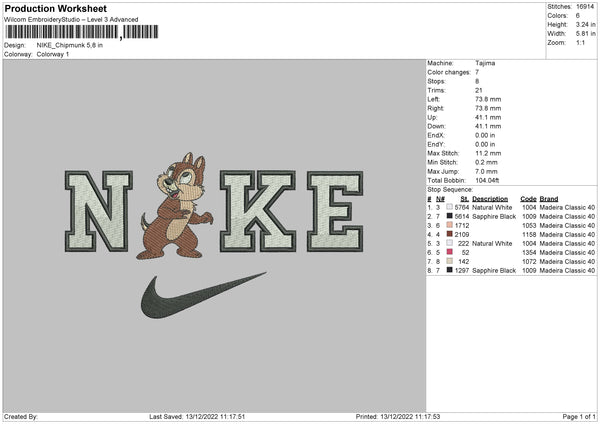Click the Zoom value 1:1
600x424 pixels.
click(580, 43)
